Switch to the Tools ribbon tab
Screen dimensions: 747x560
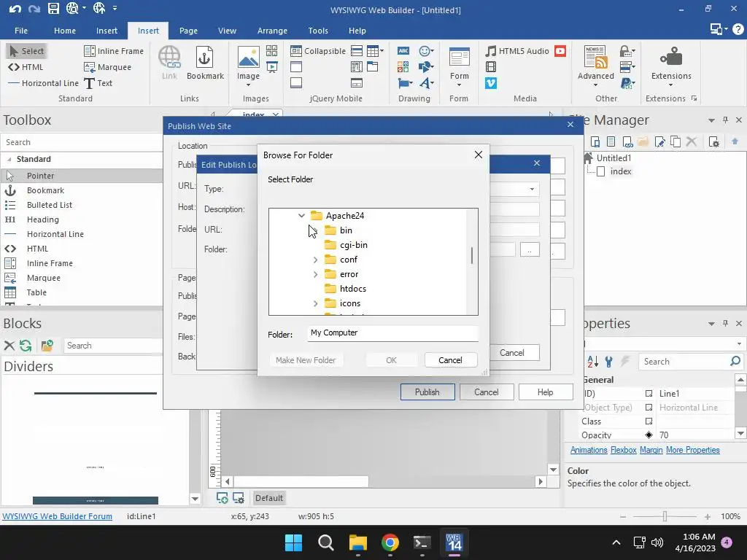click(318, 31)
